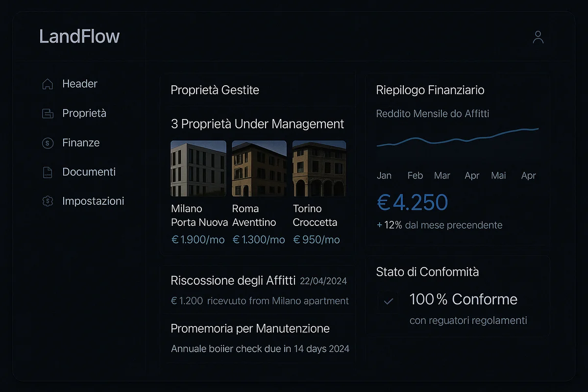
Task: Click the 22/04/2024 date in Riscossione degli Affitti
Action: point(324,281)
